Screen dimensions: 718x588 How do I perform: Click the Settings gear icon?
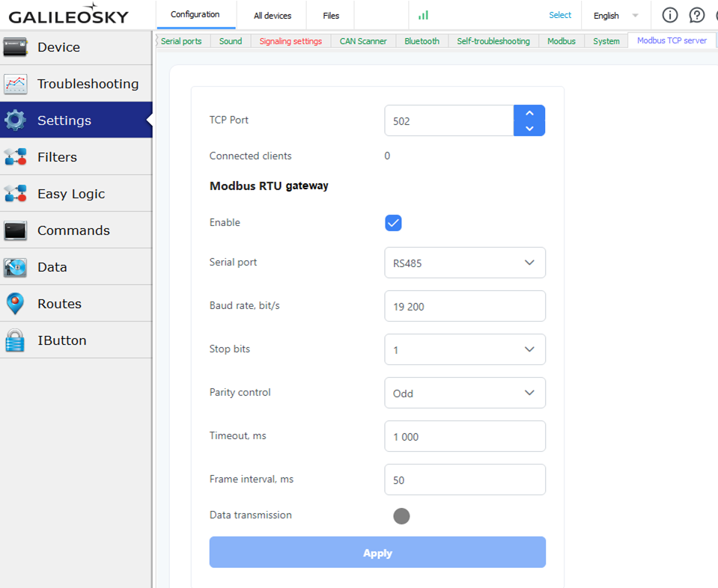point(16,120)
